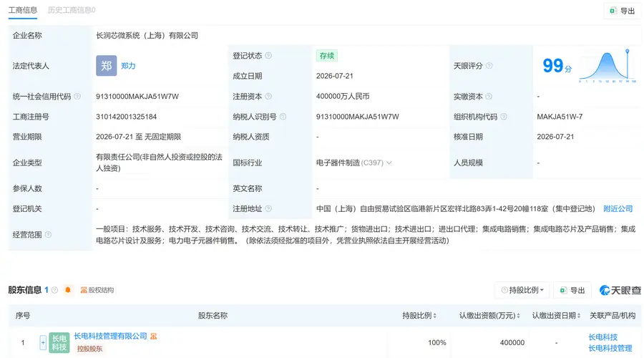This screenshot has height=358, width=644.
Task: Open the 股权结构 equity structure link
Action: click(97, 290)
